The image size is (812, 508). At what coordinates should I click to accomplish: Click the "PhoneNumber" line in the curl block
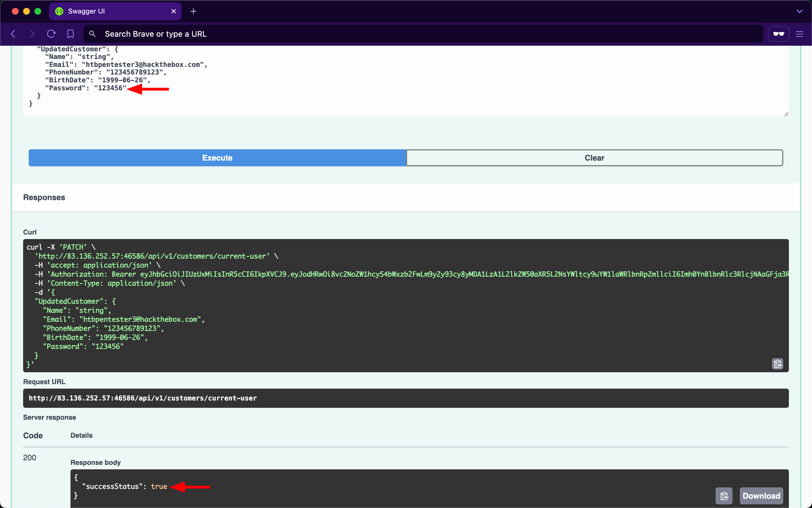[x=103, y=329]
